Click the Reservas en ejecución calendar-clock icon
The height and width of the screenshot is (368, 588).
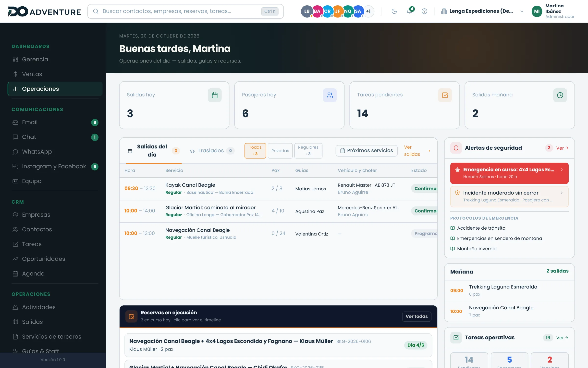(x=131, y=316)
